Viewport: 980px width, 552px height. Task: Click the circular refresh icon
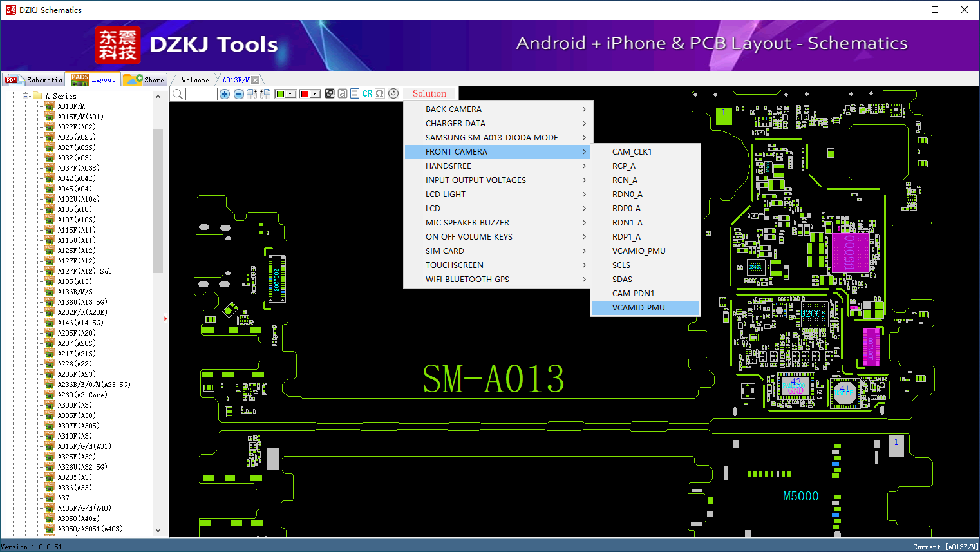(x=393, y=93)
